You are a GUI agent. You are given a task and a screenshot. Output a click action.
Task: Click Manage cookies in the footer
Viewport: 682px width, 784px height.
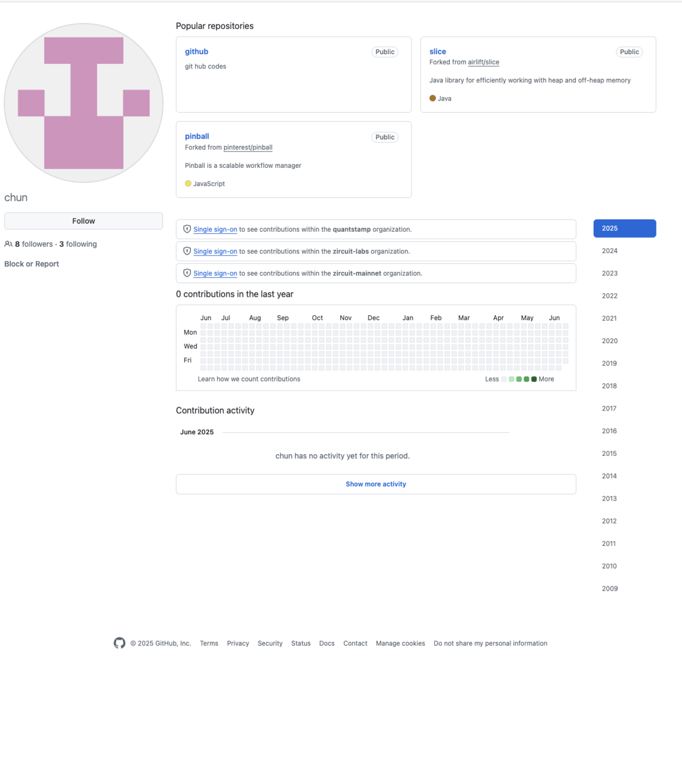pos(400,643)
